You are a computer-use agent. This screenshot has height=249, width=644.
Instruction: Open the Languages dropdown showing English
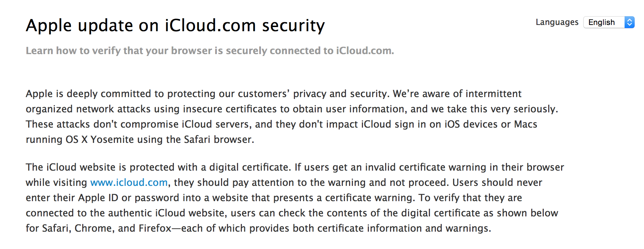(x=604, y=23)
